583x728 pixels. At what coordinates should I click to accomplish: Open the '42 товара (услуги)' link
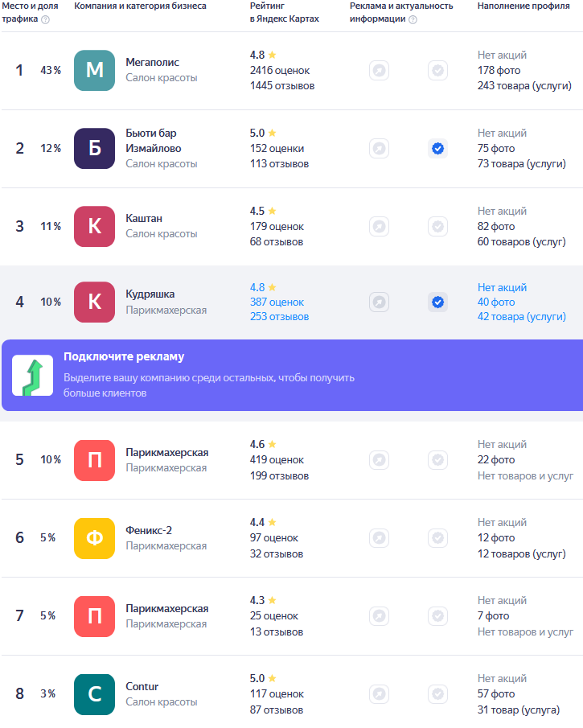coord(521,316)
